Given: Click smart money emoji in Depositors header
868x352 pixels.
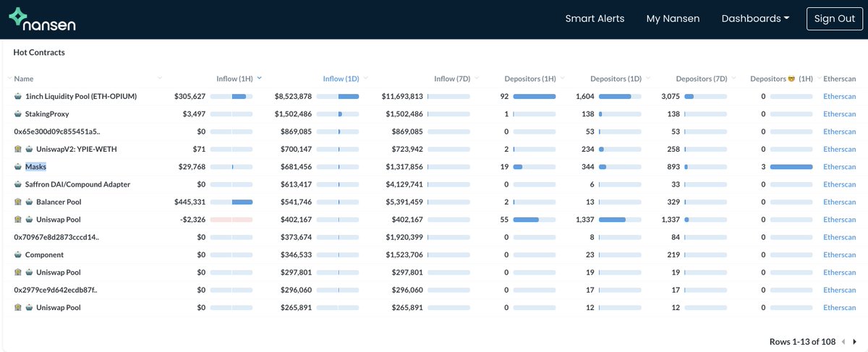Looking at the screenshot, I should coord(792,78).
